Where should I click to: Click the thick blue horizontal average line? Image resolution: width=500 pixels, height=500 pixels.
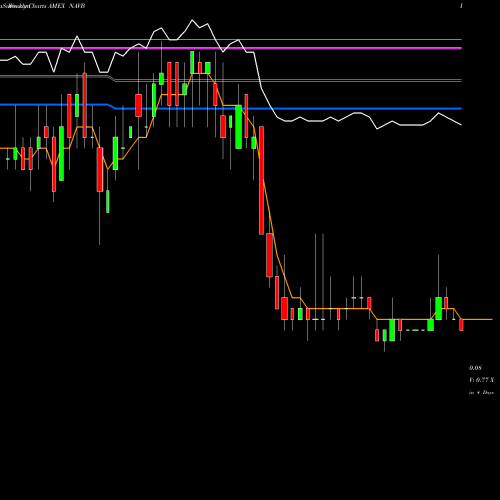coord(231,108)
